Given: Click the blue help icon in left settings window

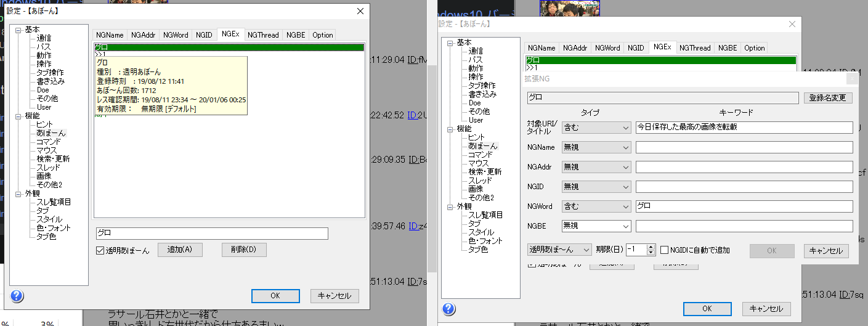Looking at the screenshot, I should [x=17, y=296].
